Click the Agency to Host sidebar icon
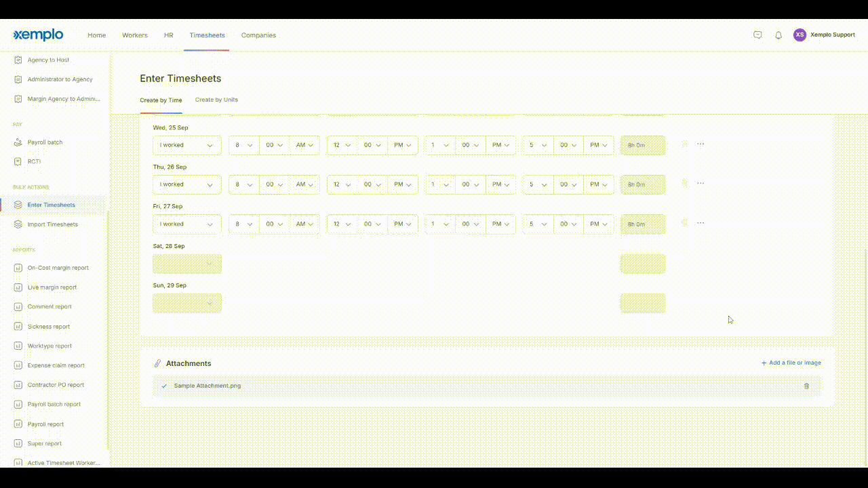 [x=18, y=60]
